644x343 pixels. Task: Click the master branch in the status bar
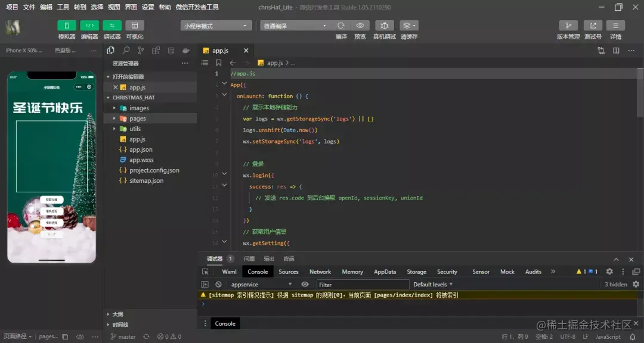coord(123,336)
